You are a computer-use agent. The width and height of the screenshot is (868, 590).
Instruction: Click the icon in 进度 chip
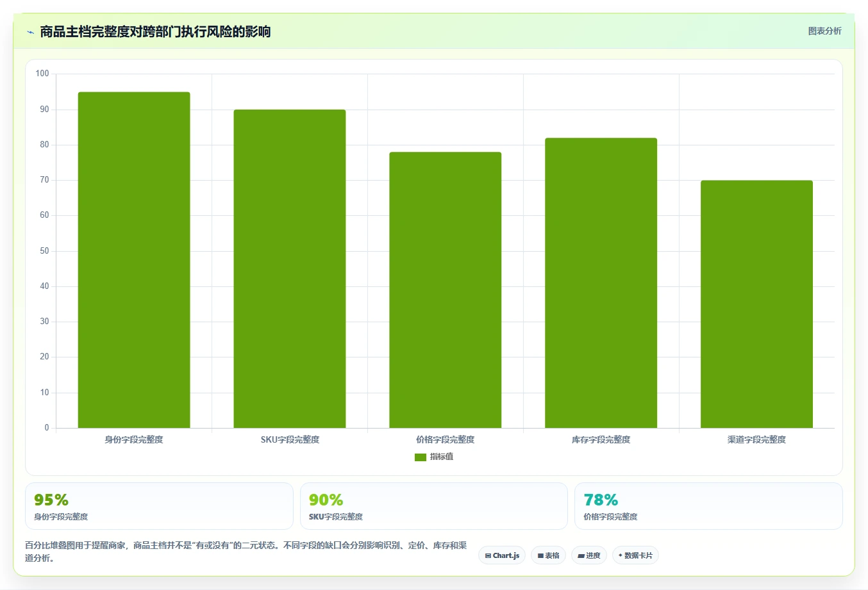581,556
